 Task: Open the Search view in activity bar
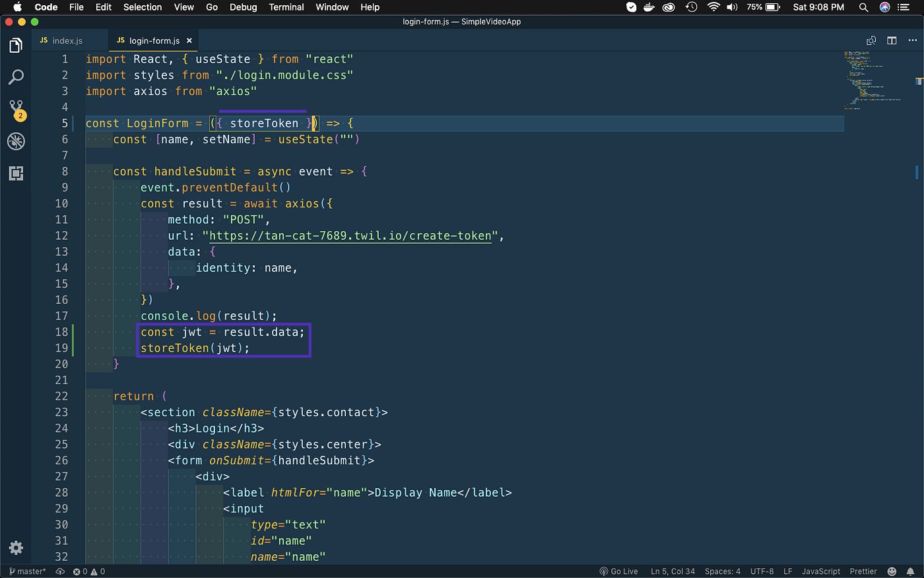[16, 77]
